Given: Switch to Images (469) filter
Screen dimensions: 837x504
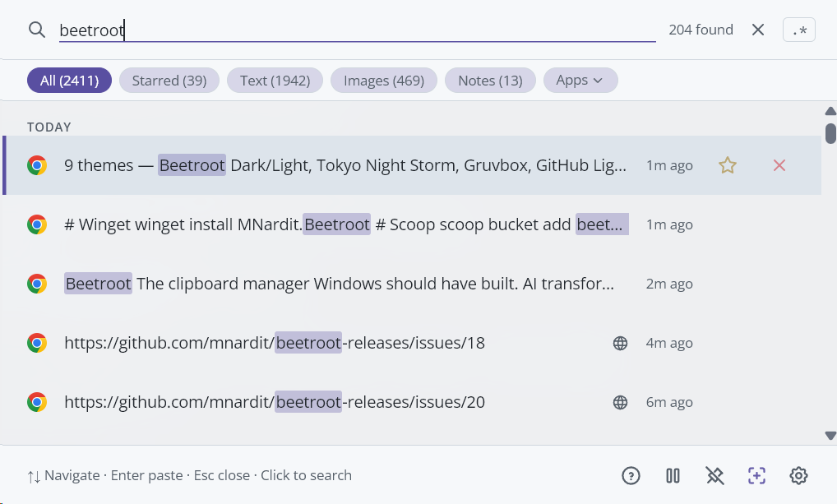Looking at the screenshot, I should tap(383, 81).
